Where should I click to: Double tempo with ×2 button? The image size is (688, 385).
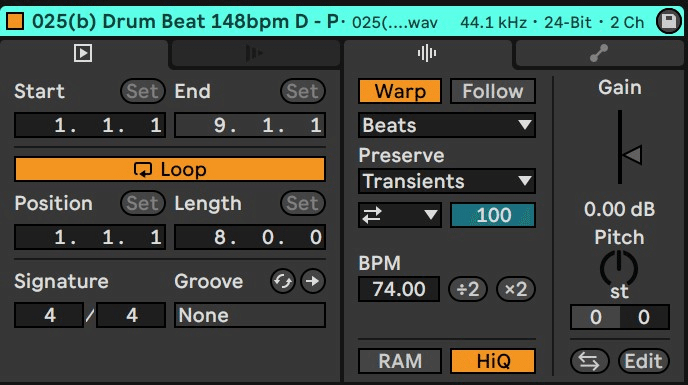516,289
